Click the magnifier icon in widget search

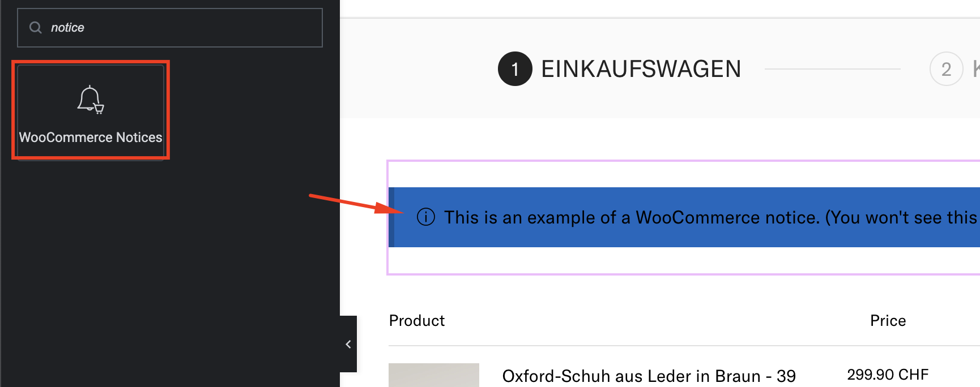(36, 28)
